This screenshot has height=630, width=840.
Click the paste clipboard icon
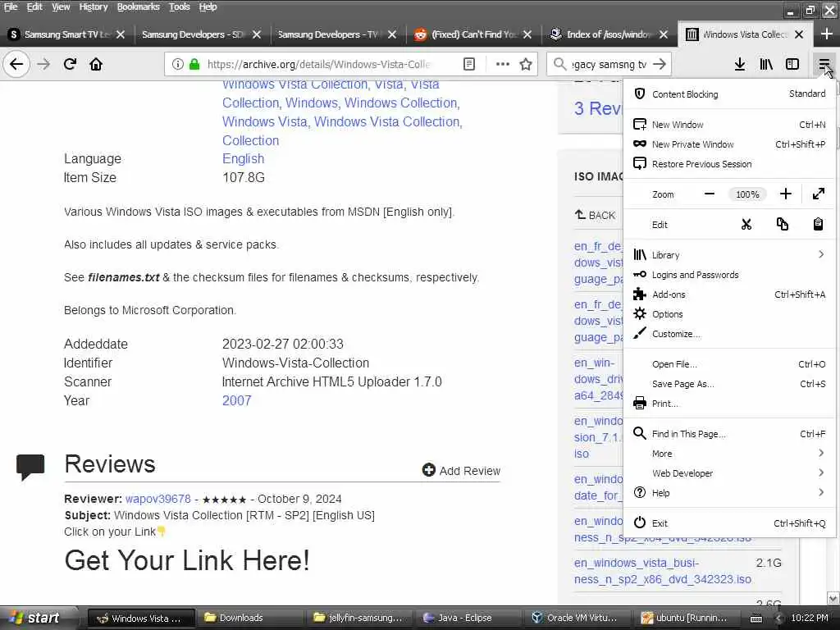coord(818,225)
